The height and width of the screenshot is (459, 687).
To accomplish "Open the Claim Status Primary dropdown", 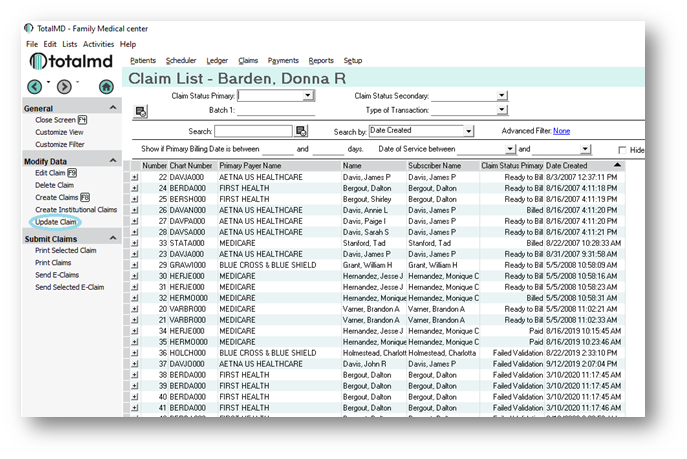I will pyautogui.click(x=308, y=96).
